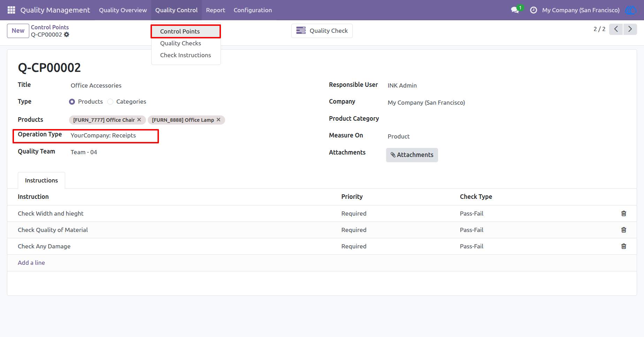Click the company switcher My Company (San Francisco)
Viewport: 644px width, 337px height.
(581, 10)
